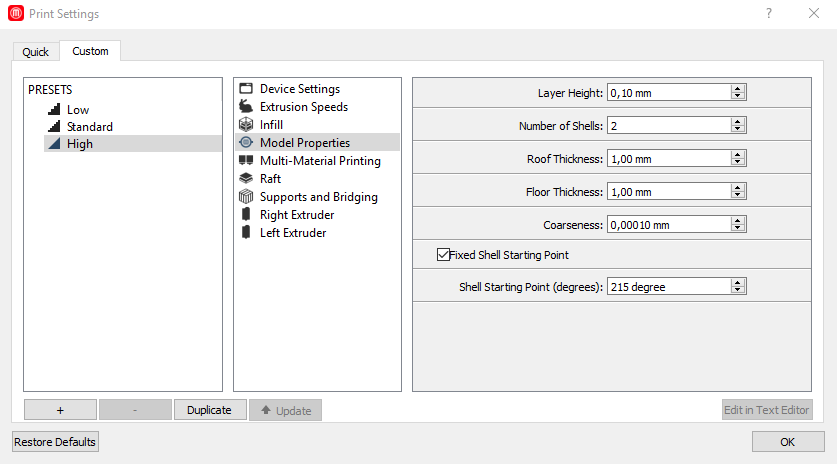Click the Shell Starting Point degrees field
Viewport: 837px width, 464px height.
(667, 287)
